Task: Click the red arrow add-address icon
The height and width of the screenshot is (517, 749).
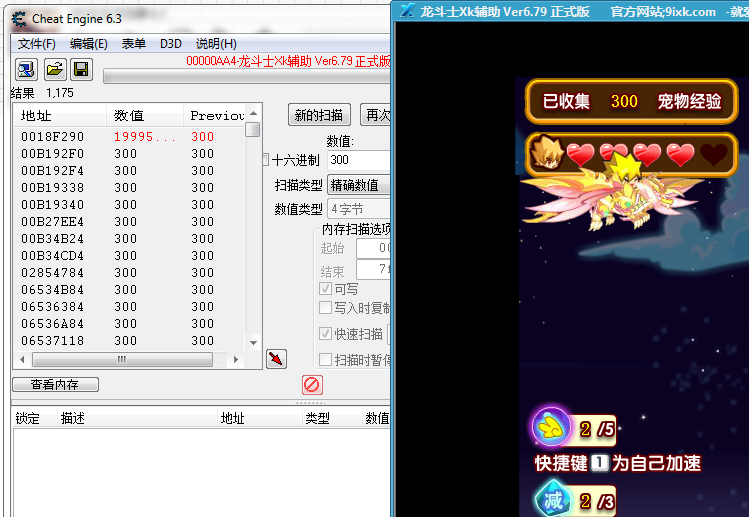Action: point(276,359)
